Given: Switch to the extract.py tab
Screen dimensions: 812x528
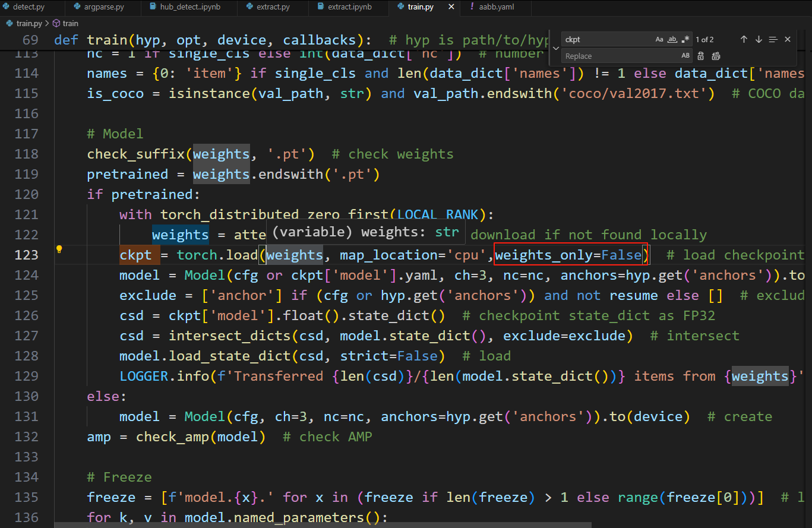Looking at the screenshot, I should tap(270, 8).
